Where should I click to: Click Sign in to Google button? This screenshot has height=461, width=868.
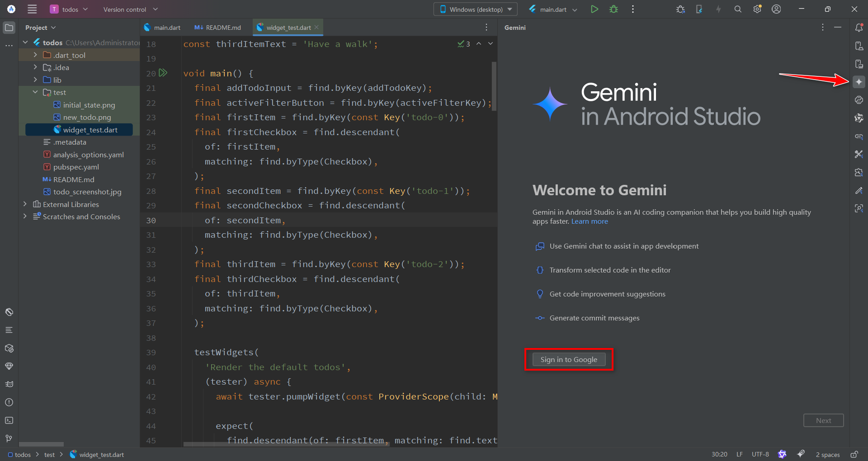point(569,360)
